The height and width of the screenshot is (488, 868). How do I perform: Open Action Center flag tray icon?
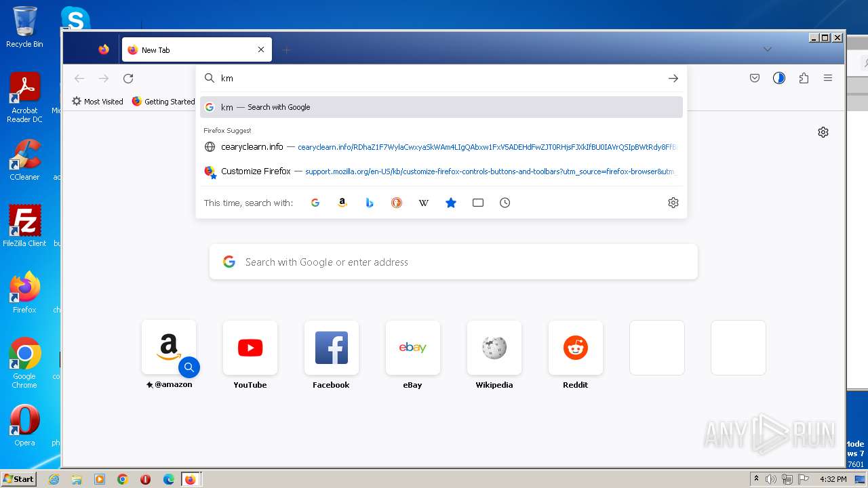point(804,479)
